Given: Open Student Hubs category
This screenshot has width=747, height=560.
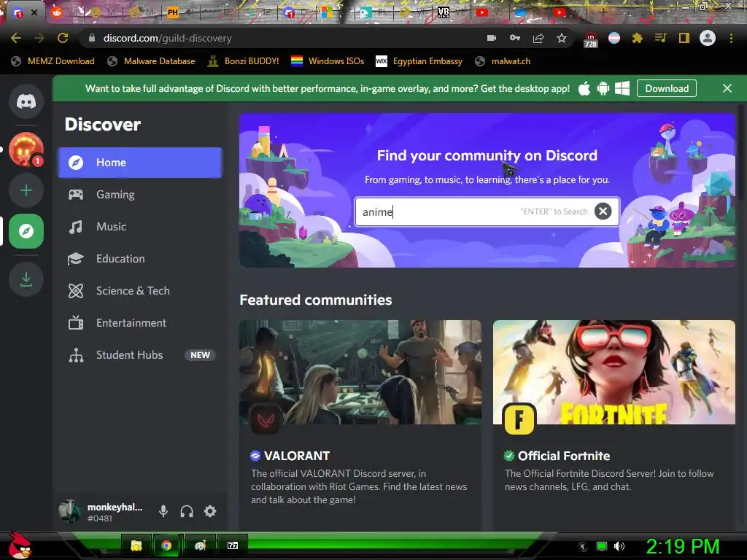Looking at the screenshot, I should (x=139, y=355).
